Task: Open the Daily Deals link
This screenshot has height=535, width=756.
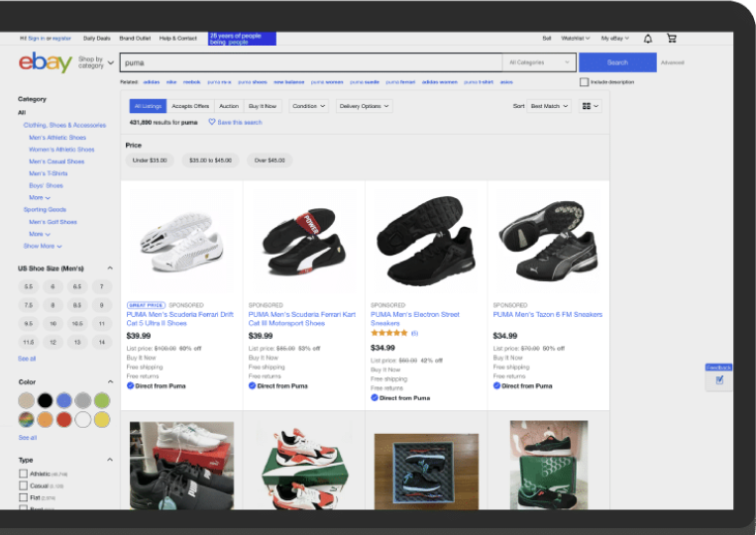Action: tap(97, 38)
